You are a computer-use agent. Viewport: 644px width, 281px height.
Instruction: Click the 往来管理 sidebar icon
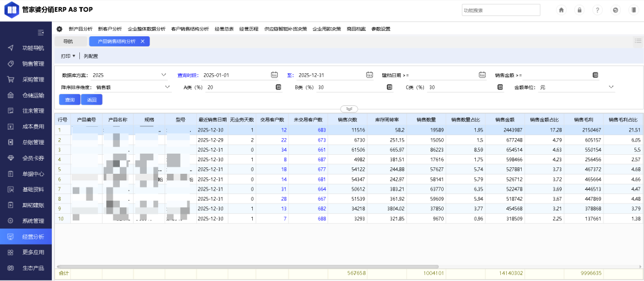11,111
